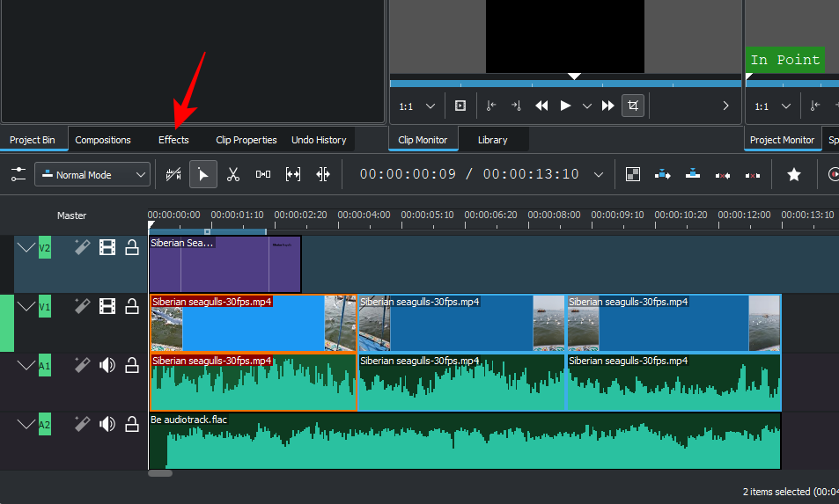
Task: Select the Razor scissors tool
Action: (x=232, y=174)
